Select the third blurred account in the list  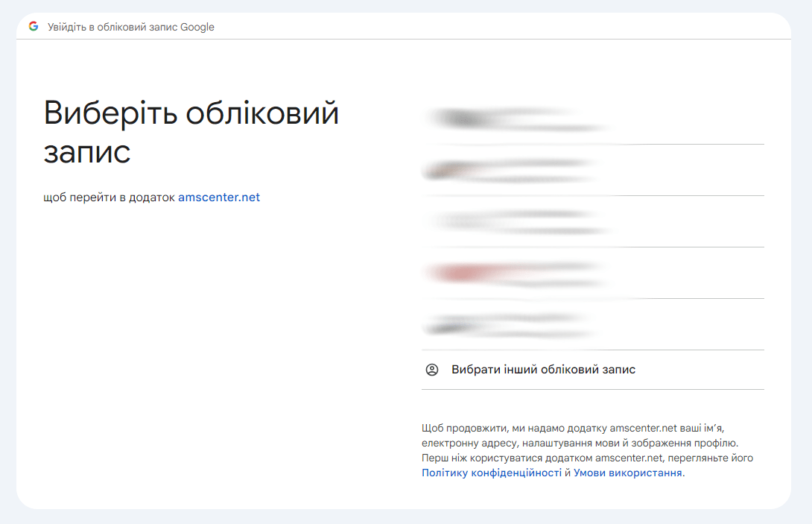pos(592,221)
